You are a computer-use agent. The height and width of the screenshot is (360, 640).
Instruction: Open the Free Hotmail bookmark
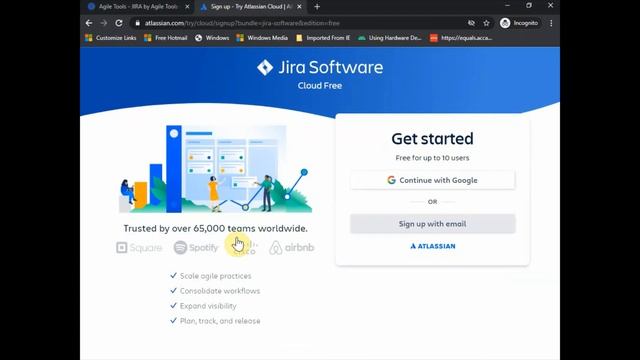[166, 38]
